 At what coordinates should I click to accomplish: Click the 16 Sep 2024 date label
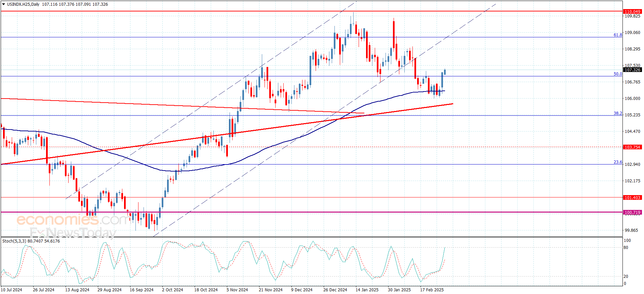pos(142,290)
